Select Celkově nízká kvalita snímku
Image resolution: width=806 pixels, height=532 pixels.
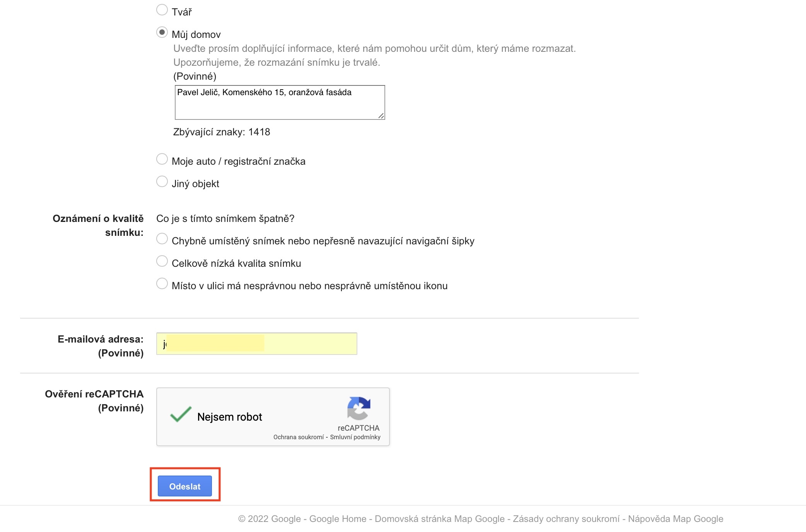click(x=162, y=261)
